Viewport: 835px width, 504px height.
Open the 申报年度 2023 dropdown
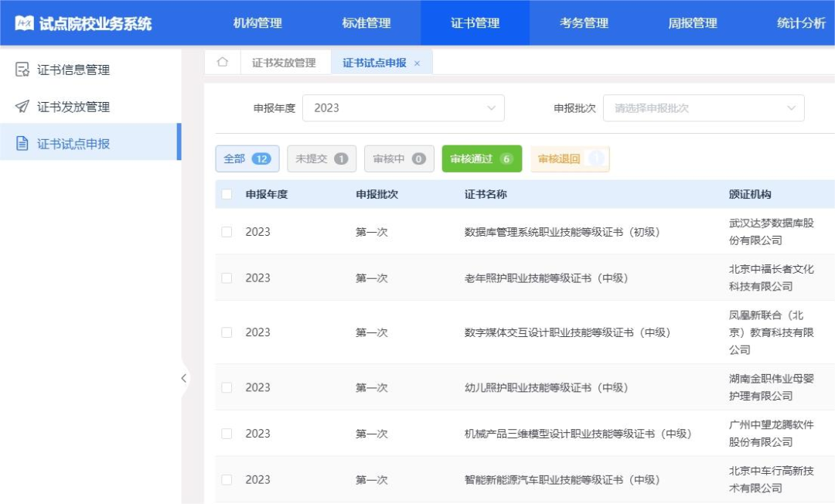[403, 108]
